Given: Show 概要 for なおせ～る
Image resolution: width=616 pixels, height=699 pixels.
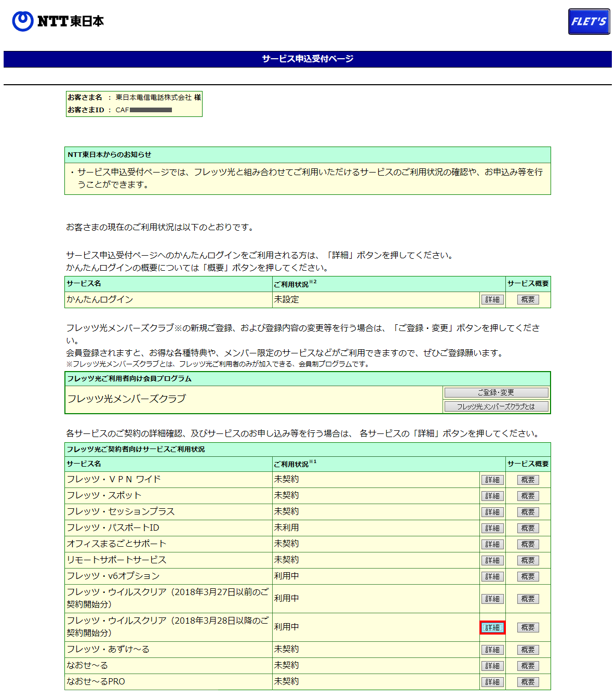Looking at the screenshot, I should coord(528,666).
